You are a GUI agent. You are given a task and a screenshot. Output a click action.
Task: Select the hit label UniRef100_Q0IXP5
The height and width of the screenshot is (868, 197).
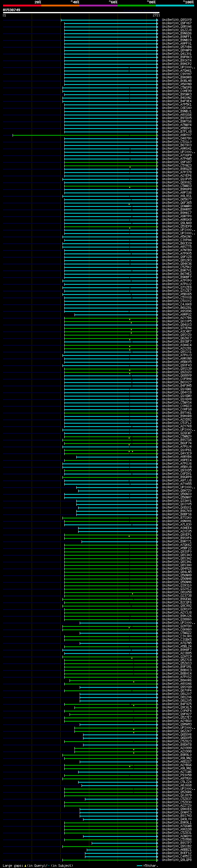(177, 321)
